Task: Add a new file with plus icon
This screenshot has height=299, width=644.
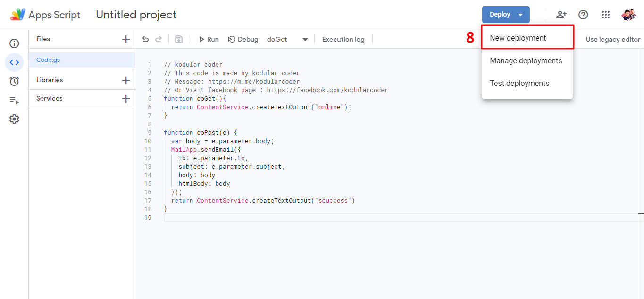Action: click(125, 39)
